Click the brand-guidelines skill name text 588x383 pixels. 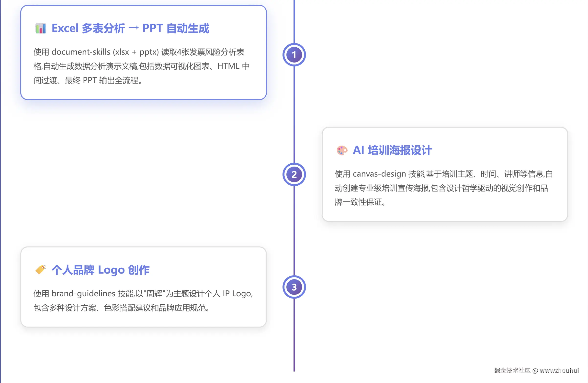coord(83,294)
